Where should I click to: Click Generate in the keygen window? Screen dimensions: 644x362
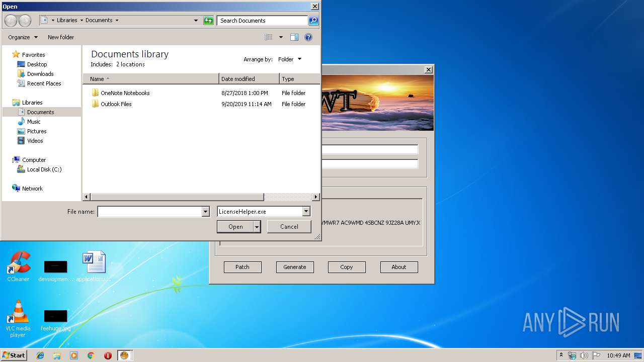(295, 267)
